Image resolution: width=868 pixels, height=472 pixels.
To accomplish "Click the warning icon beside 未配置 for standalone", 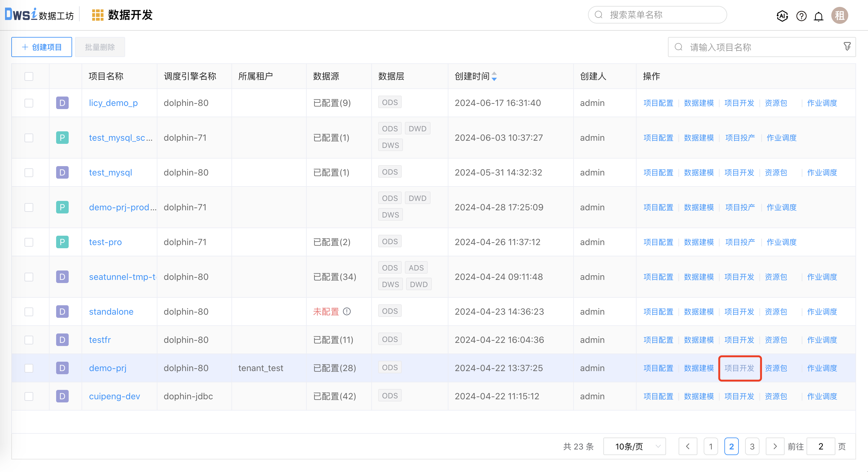I will pos(347,312).
